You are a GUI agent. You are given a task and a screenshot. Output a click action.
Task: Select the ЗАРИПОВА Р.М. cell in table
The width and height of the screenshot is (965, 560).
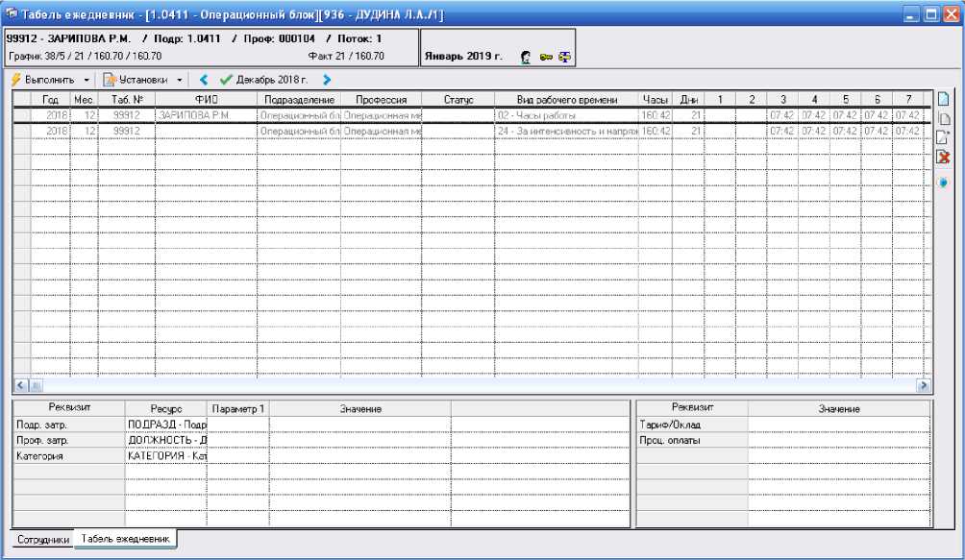[x=207, y=115]
